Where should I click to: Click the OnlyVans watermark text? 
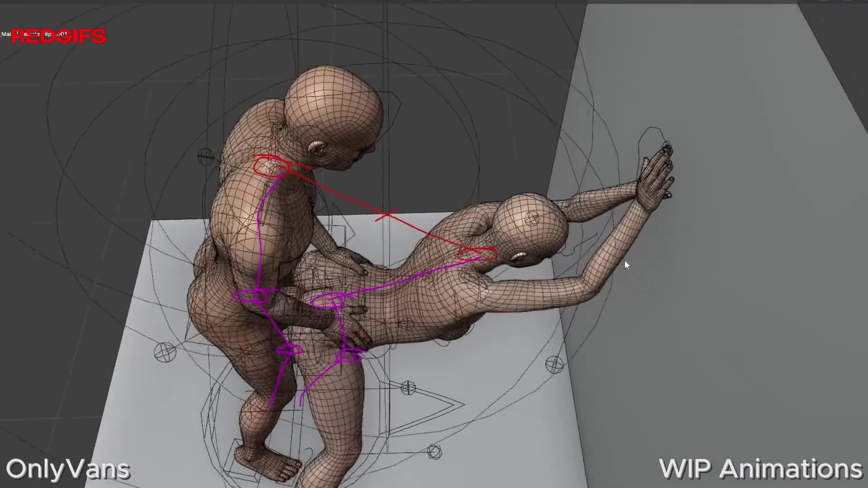pyautogui.click(x=68, y=469)
